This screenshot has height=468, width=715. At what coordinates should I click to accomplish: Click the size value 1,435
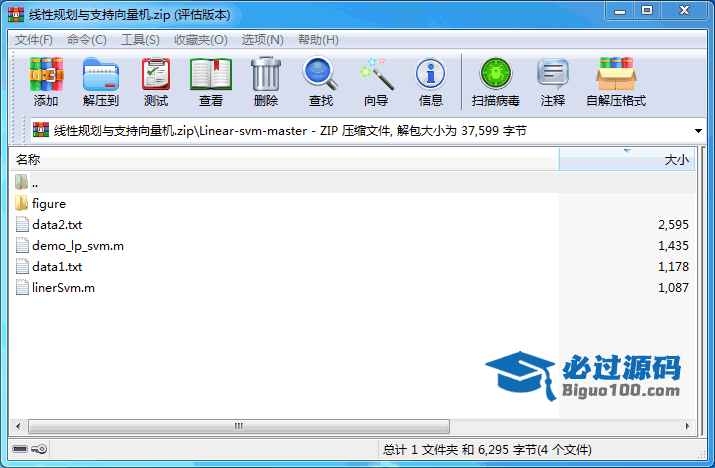(673, 245)
